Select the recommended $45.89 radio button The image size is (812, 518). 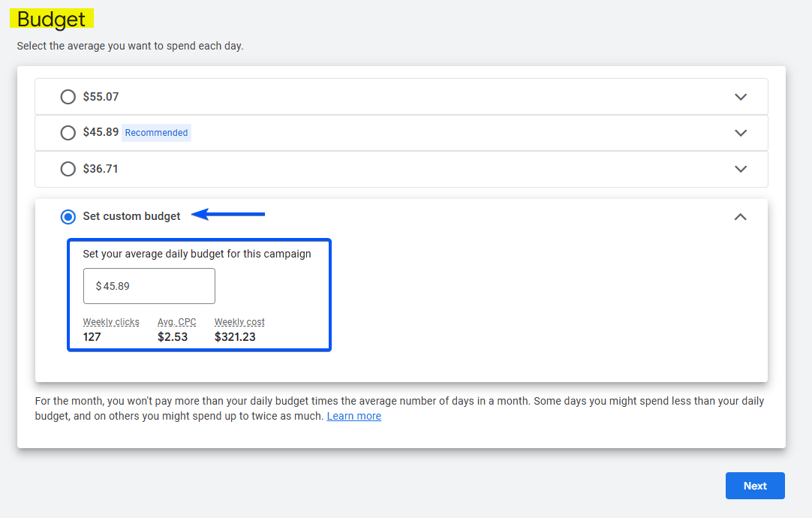pos(68,133)
